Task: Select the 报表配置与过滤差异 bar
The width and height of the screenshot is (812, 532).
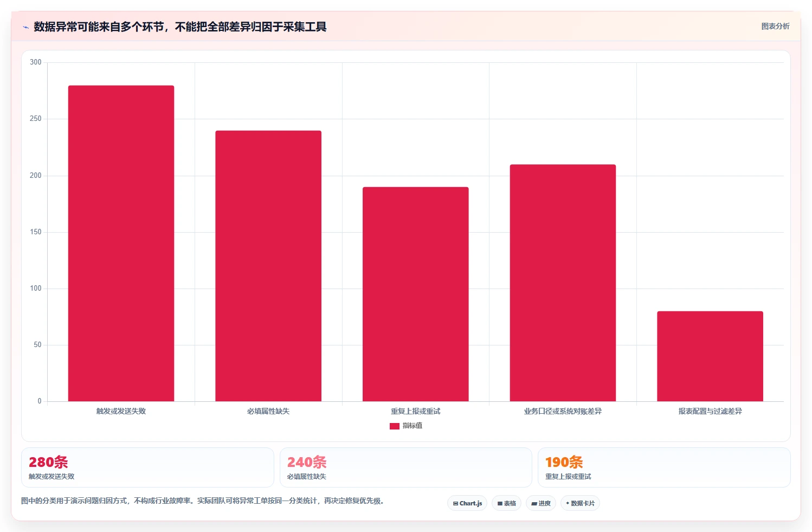Action: click(x=710, y=356)
